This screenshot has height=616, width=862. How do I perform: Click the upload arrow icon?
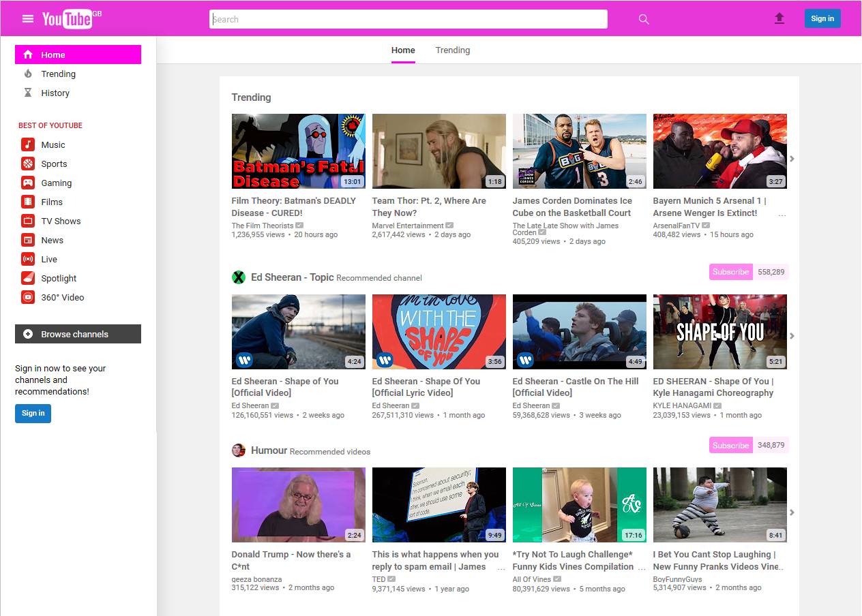(779, 19)
